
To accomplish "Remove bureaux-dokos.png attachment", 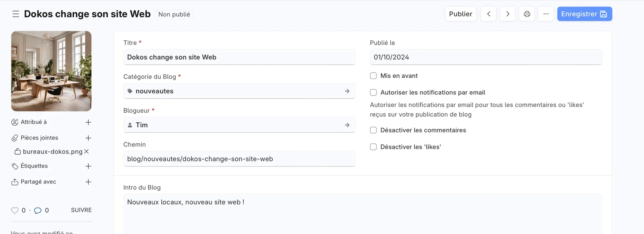I will [x=87, y=152].
